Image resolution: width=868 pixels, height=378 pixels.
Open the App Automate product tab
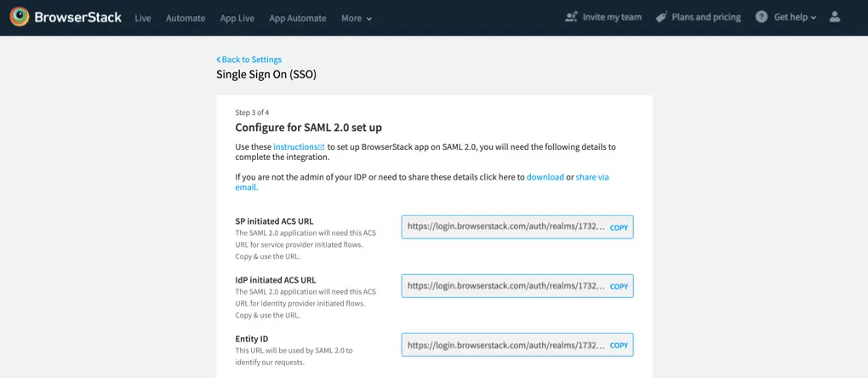coord(298,18)
